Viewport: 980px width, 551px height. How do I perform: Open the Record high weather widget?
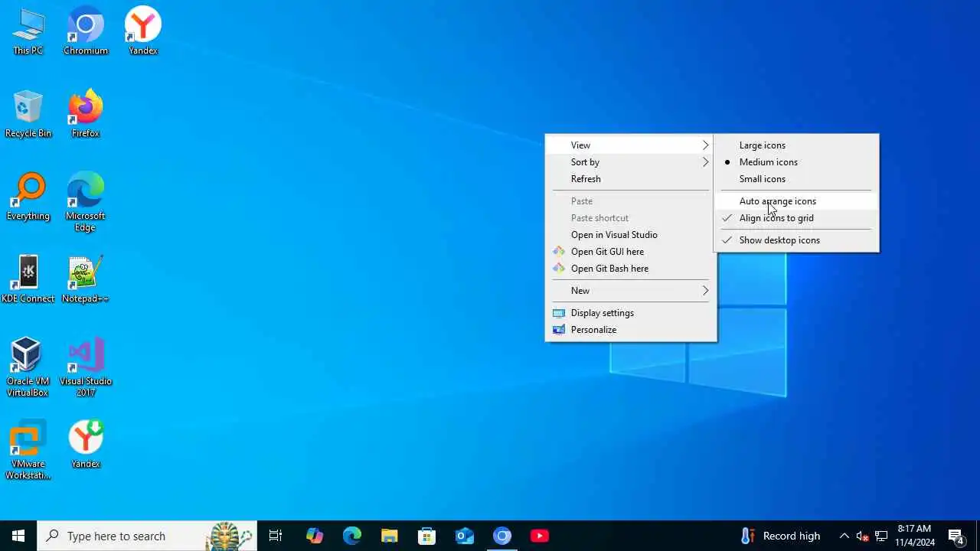click(x=781, y=536)
